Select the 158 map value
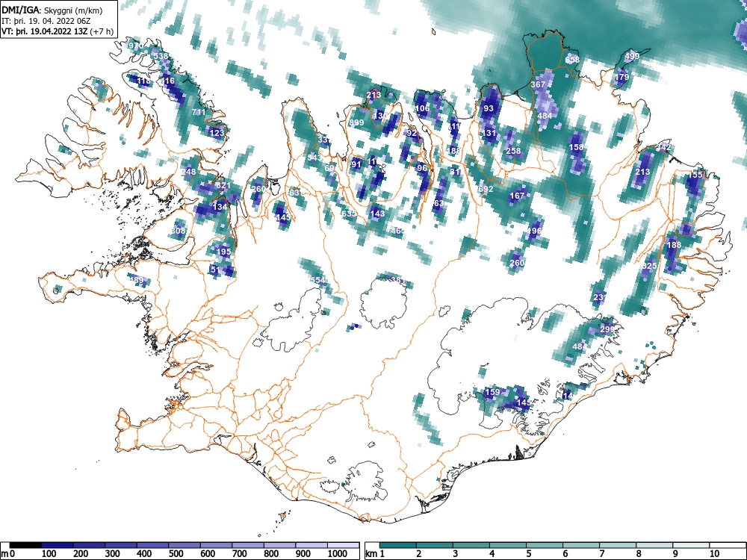 [x=577, y=147]
